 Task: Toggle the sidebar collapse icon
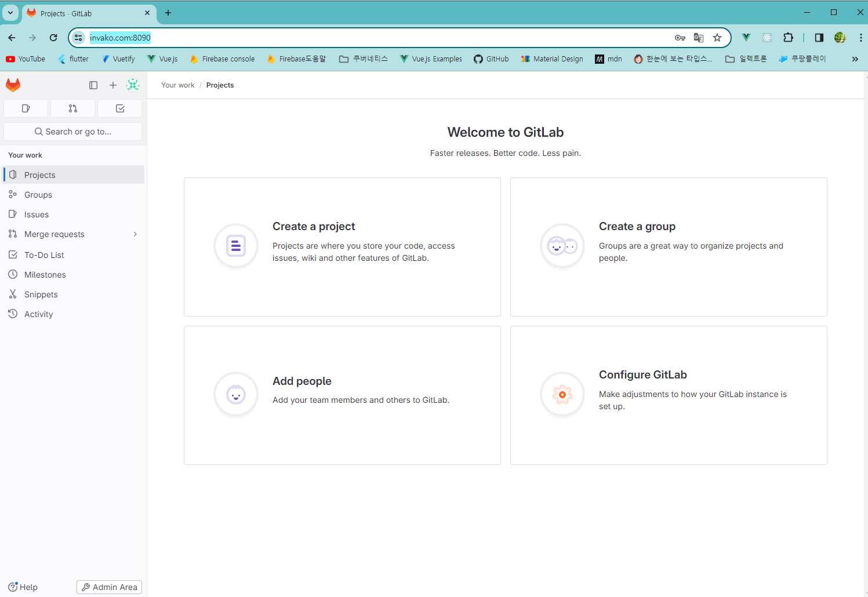tap(93, 85)
